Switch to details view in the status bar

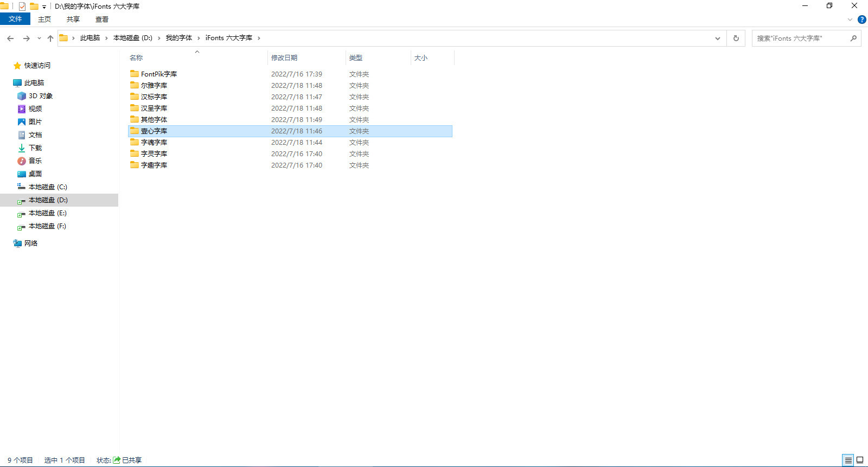coord(848,460)
